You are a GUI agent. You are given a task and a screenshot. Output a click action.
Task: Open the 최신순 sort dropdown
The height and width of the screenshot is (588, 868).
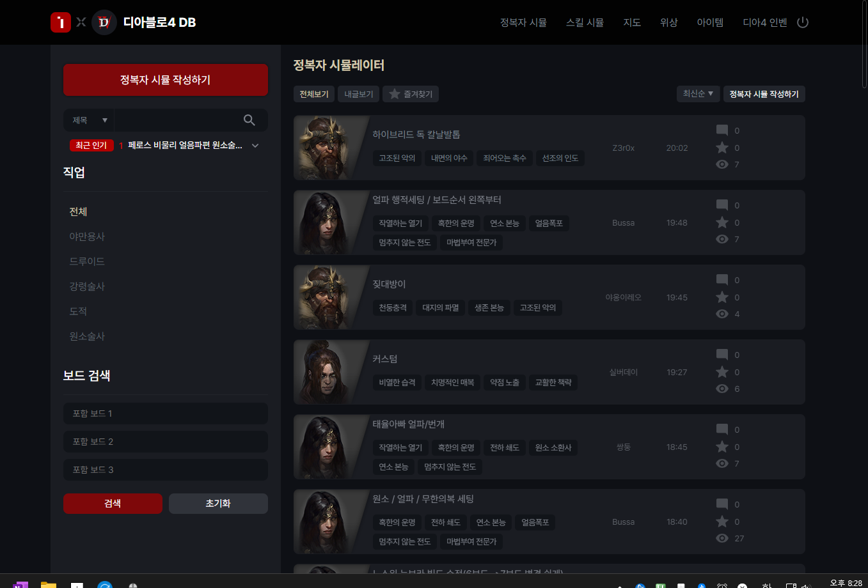(x=698, y=94)
